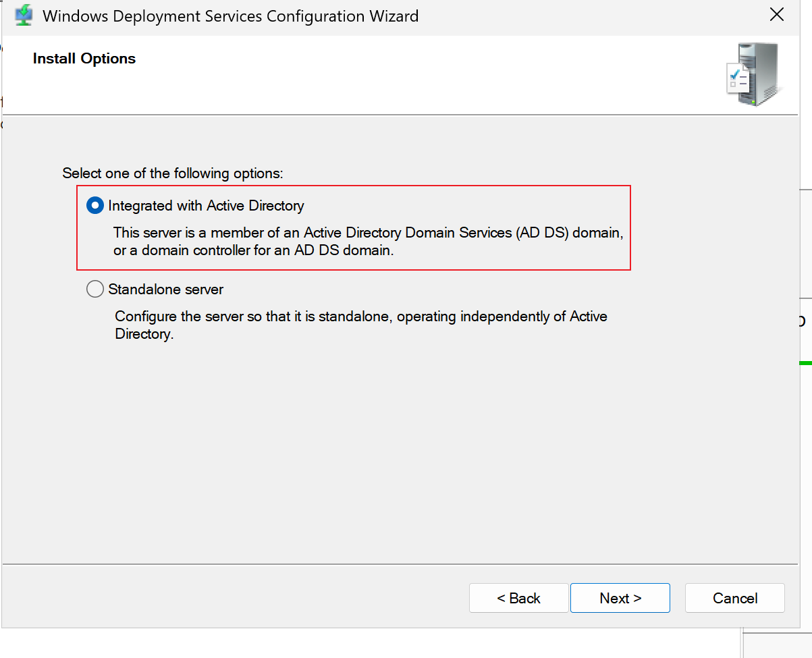Viewport: 812px width, 658px height.
Task: Close the Configuration Wizard window
Action: pyautogui.click(x=777, y=15)
